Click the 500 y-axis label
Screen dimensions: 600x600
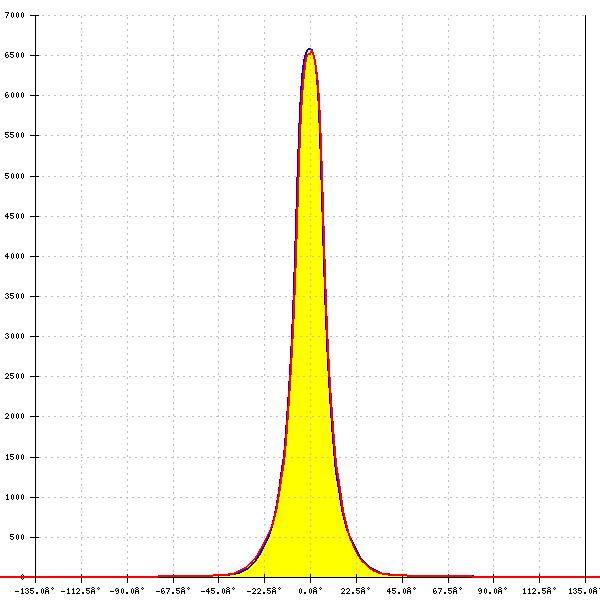tap(17, 537)
